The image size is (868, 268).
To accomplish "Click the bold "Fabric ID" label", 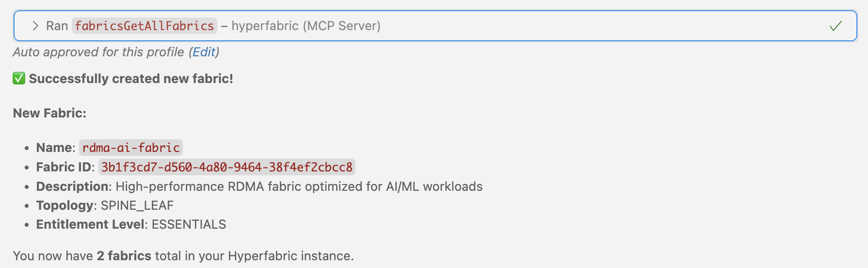I will coord(64,167).
